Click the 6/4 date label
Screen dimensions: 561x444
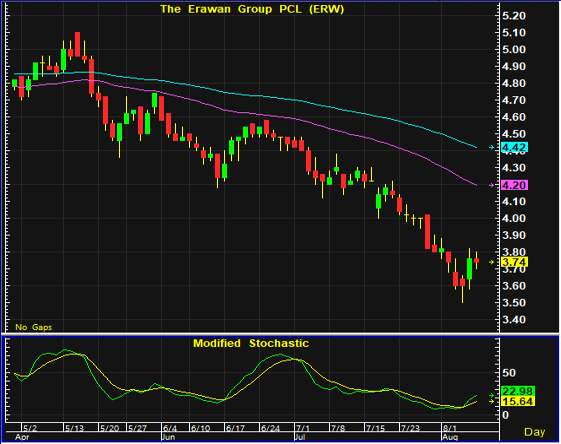click(170, 428)
